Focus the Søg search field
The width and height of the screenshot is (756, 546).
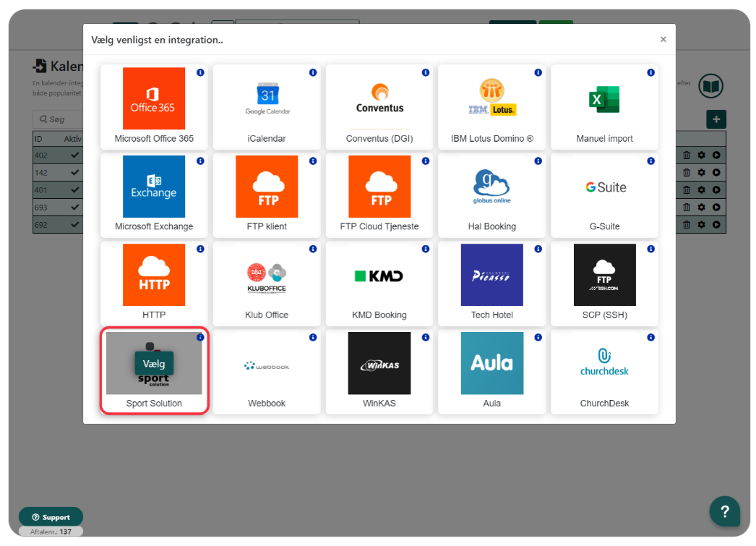tap(58, 119)
